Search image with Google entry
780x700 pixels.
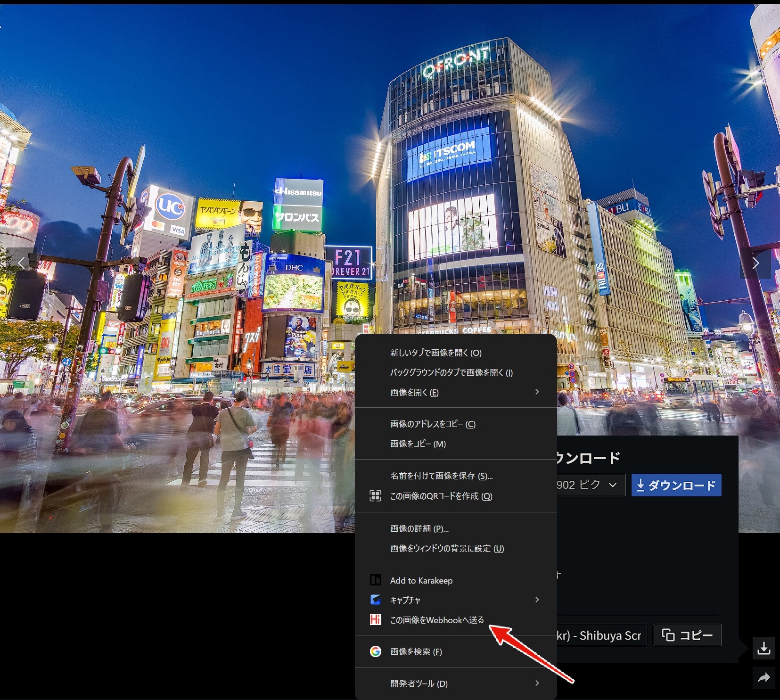(x=456, y=651)
